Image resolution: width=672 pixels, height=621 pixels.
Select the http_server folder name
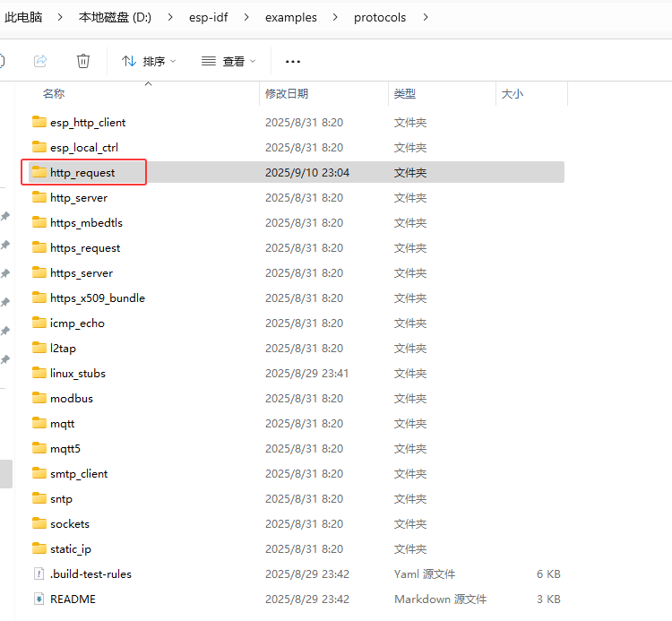pos(79,197)
